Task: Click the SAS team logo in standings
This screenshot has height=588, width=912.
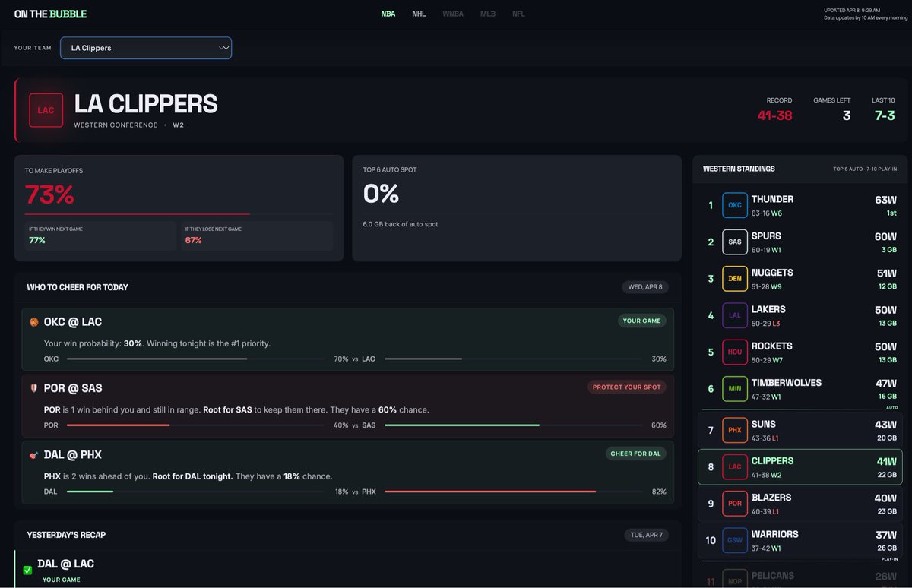Action: click(735, 242)
